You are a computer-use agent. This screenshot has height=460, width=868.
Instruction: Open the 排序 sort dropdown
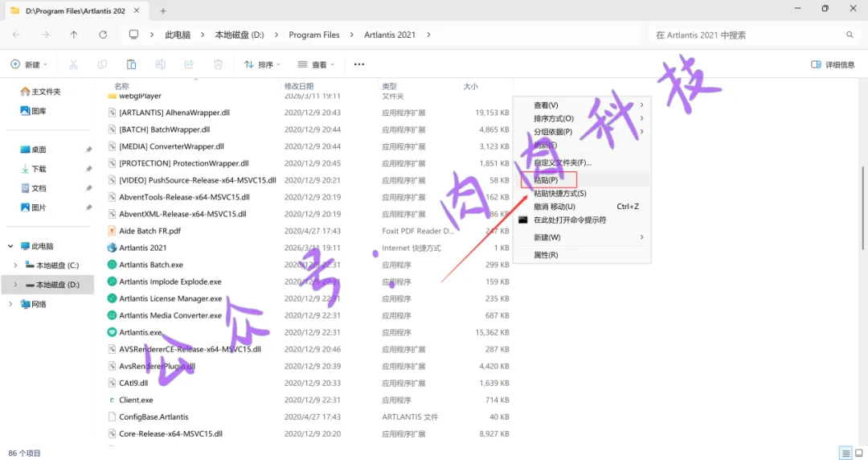(x=262, y=64)
